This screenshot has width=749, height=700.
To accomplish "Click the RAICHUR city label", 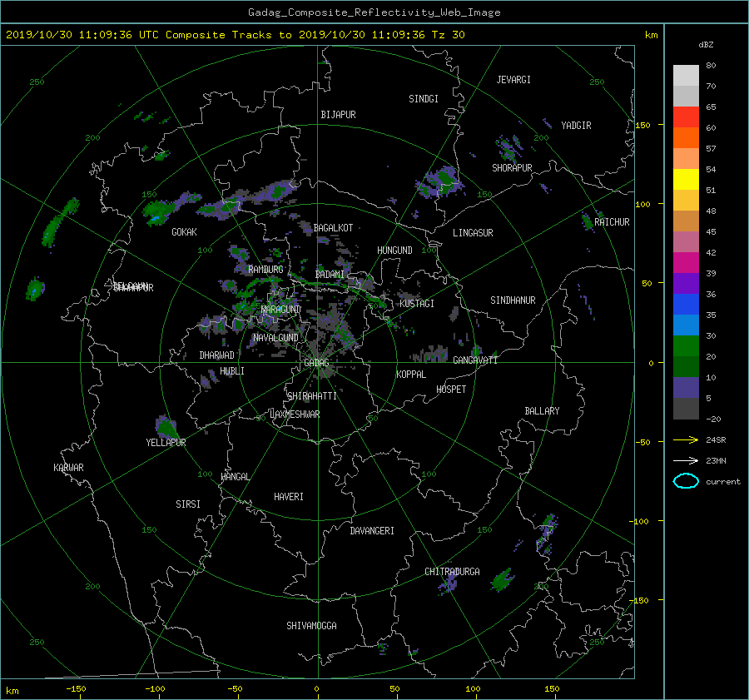I will pyautogui.click(x=612, y=222).
